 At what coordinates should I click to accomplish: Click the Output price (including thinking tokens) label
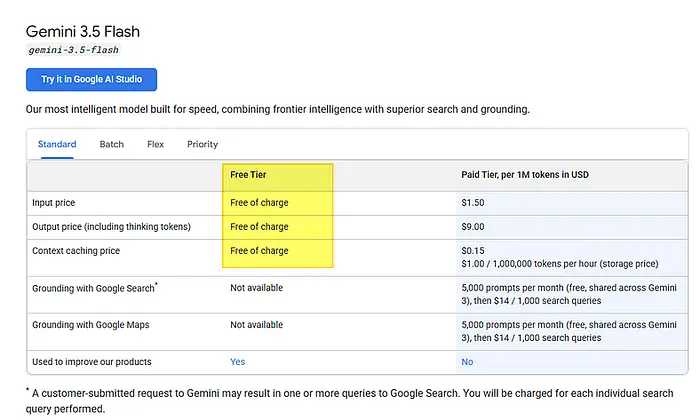[111, 227]
